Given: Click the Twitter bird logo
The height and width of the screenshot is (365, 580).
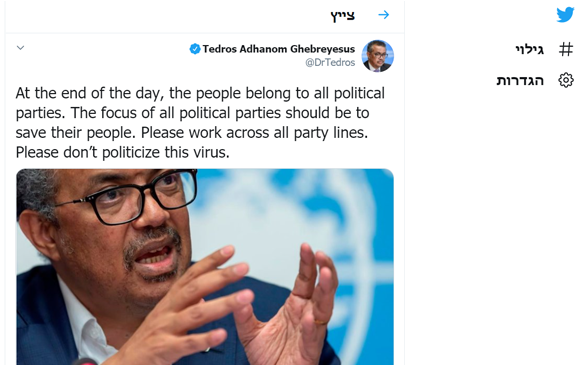Looking at the screenshot, I should tap(565, 15).
